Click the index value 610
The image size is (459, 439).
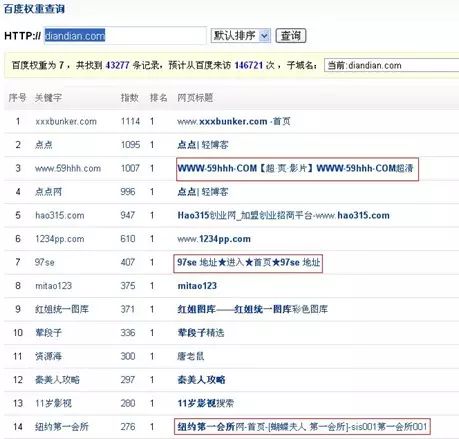[128, 239]
